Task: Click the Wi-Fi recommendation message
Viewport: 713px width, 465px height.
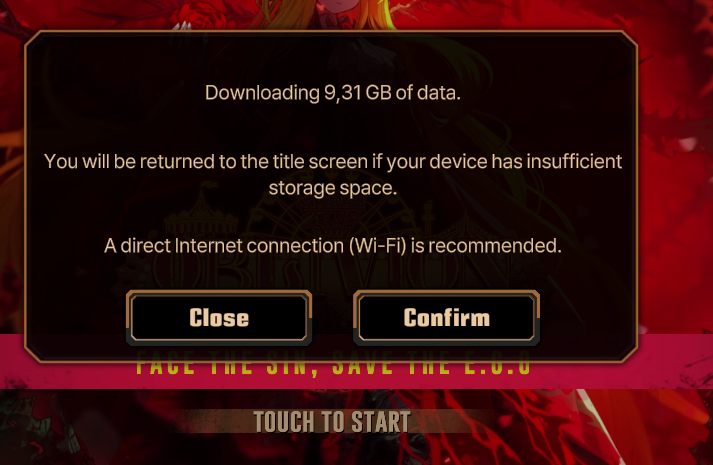Action: (333, 246)
